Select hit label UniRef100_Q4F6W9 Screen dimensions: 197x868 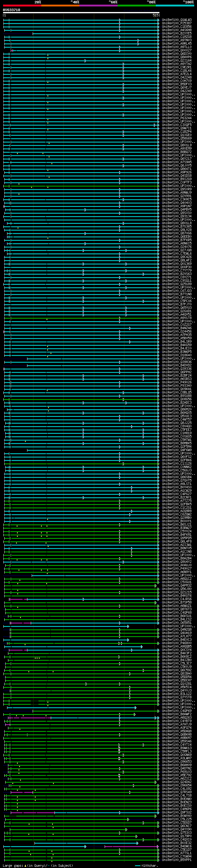[x=177, y=450]
